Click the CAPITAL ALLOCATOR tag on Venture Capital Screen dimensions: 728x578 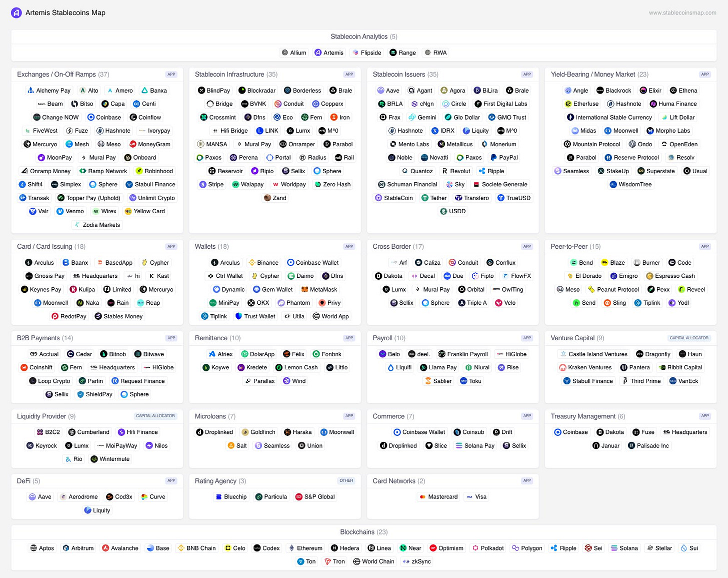[689, 338]
